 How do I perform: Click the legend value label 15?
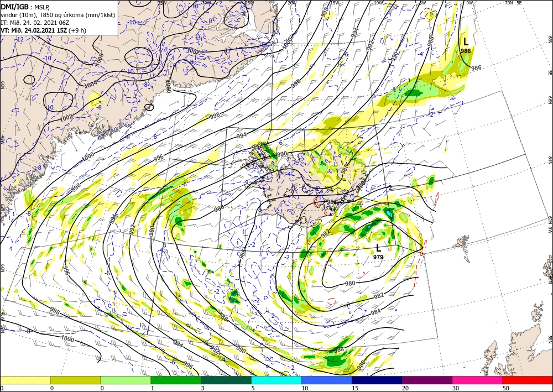point(355,388)
